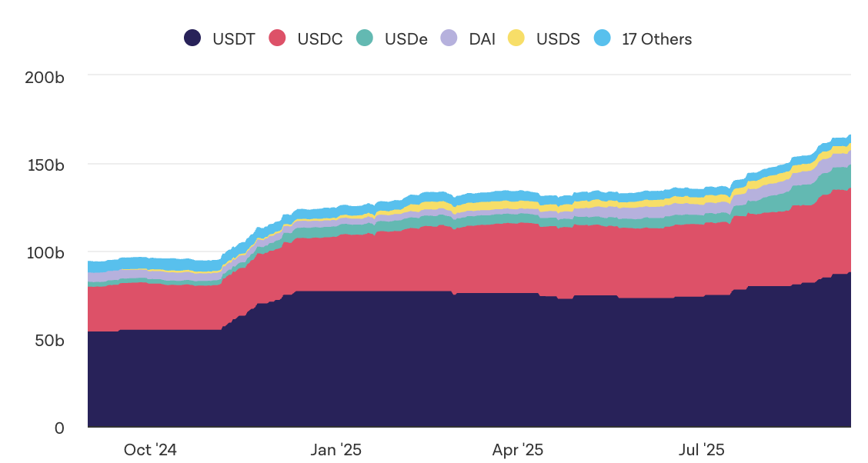Click the red USDC legend dot
Image resolution: width=868 pixels, height=463 pixels.
(278, 38)
